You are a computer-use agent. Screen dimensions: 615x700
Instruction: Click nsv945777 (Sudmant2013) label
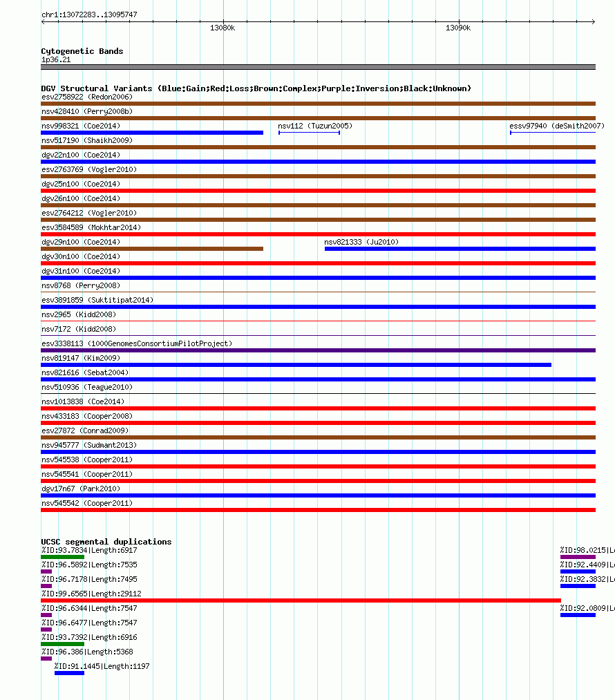(x=89, y=445)
